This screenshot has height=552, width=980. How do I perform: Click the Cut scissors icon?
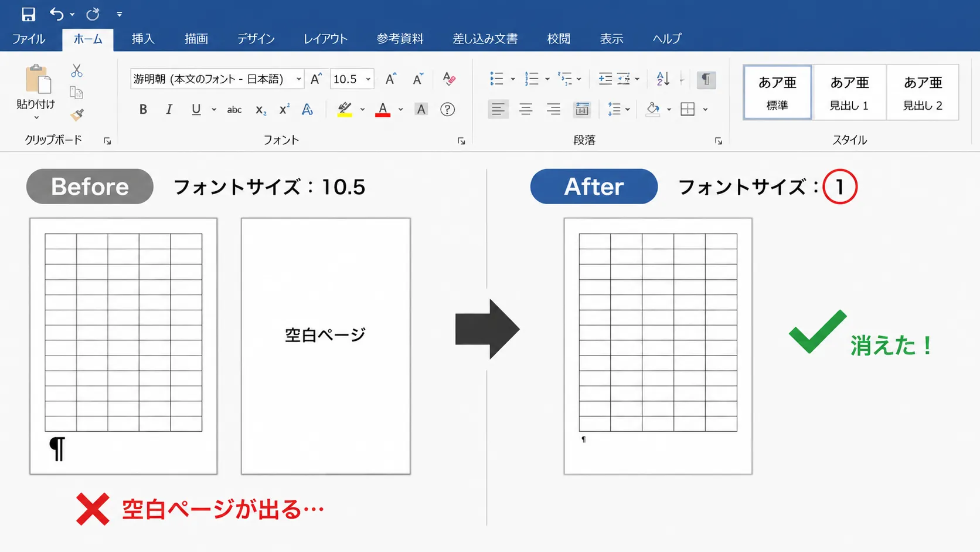(77, 71)
